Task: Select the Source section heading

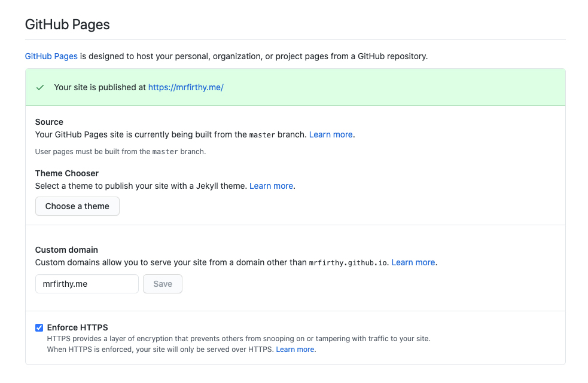Action: (x=49, y=122)
